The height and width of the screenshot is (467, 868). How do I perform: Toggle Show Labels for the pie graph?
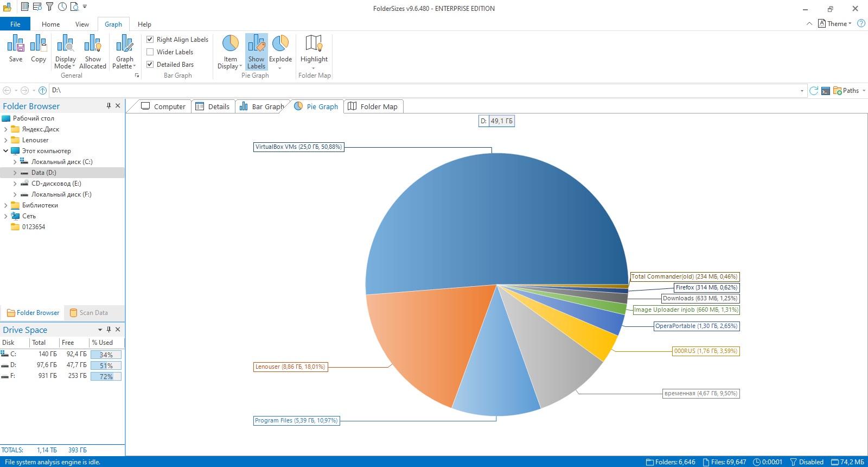click(256, 52)
